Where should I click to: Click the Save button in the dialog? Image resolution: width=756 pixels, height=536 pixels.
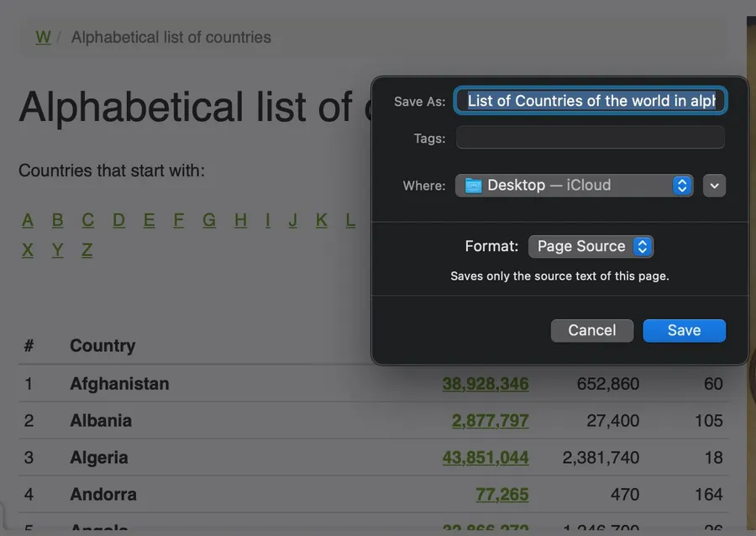pyautogui.click(x=684, y=330)
